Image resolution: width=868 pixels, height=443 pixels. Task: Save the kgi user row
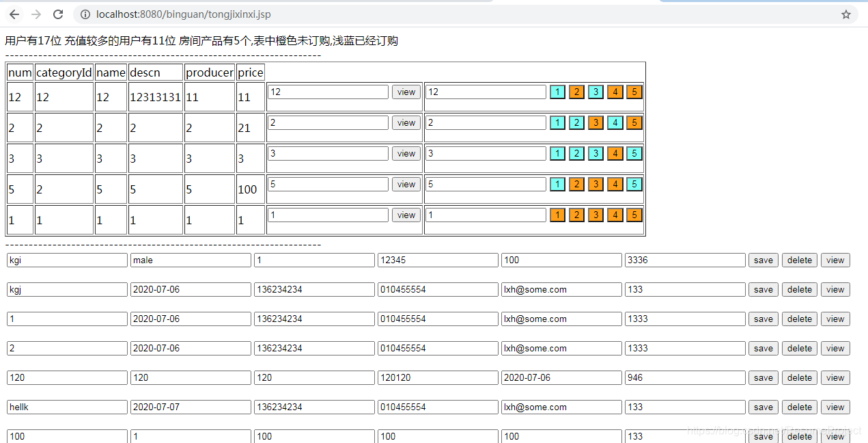point(764,260)
